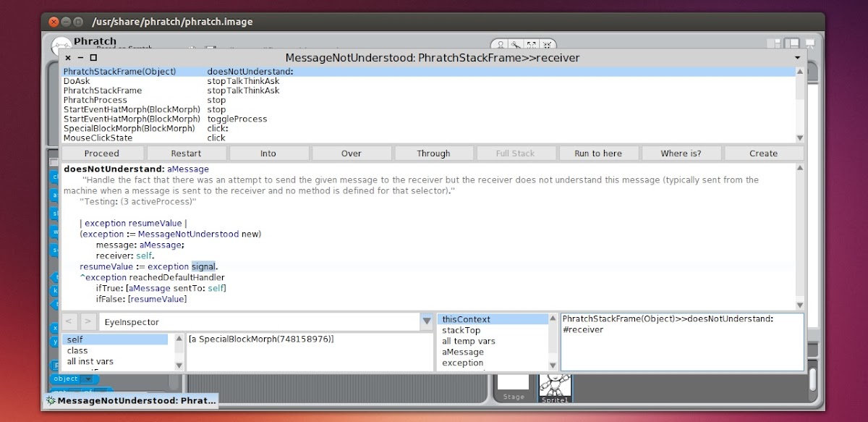
Task: Click the MessageNotUnderstood taskbar button
Action: coord(131,400)
